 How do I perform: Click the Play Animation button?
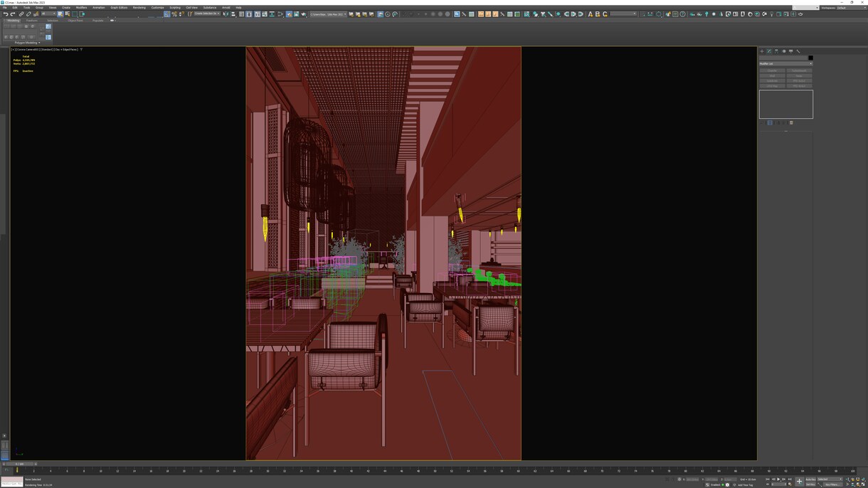pyautogui.click(x=778, y=479)
